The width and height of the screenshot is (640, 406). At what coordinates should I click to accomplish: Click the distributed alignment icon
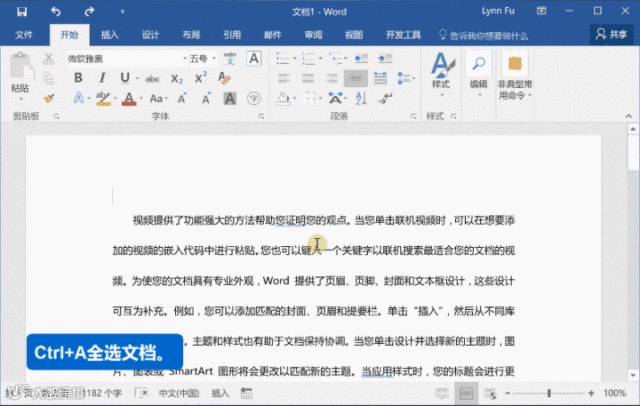click(380, 78)
